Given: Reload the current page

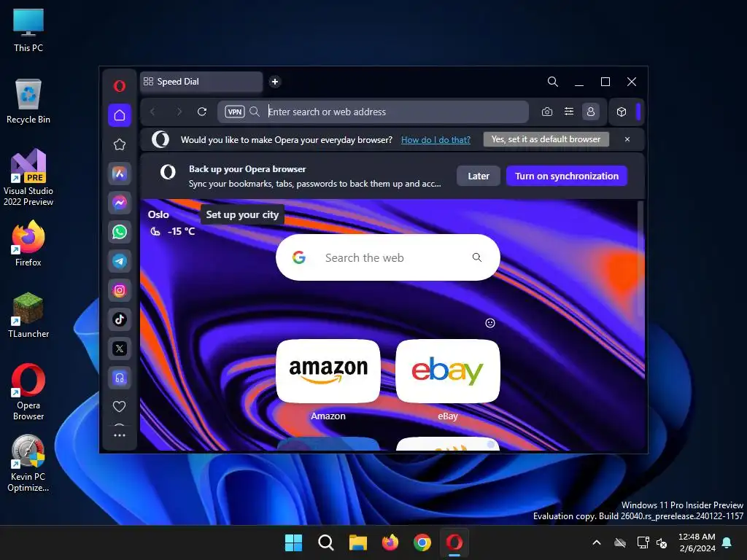Looking at the screenshot, I should point(202,112).
